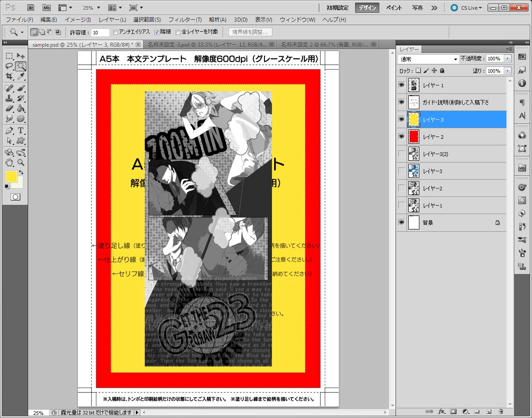Create a new layer
The width and height of the screenshot is (532, 418).
pyautogui.click(x=489, y=411)
